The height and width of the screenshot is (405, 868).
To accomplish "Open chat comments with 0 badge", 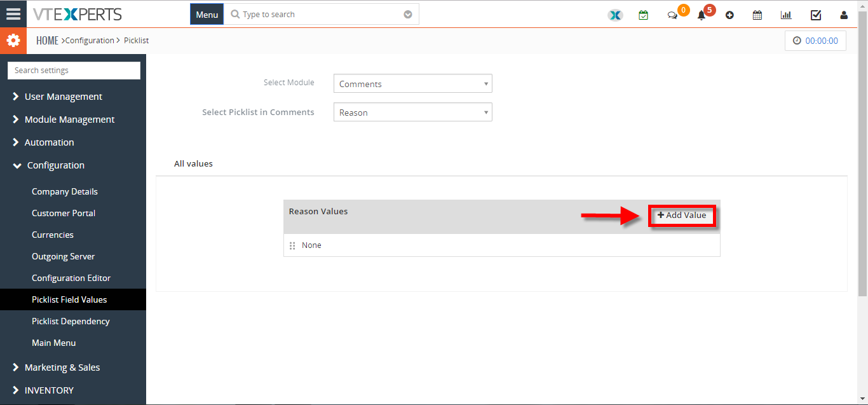I will tap(672, 15).
